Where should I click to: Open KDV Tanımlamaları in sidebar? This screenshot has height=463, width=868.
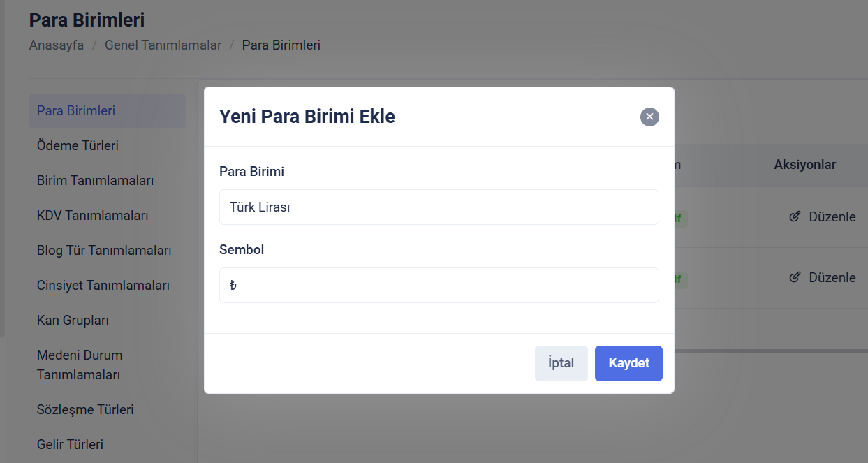click(92, 216)
